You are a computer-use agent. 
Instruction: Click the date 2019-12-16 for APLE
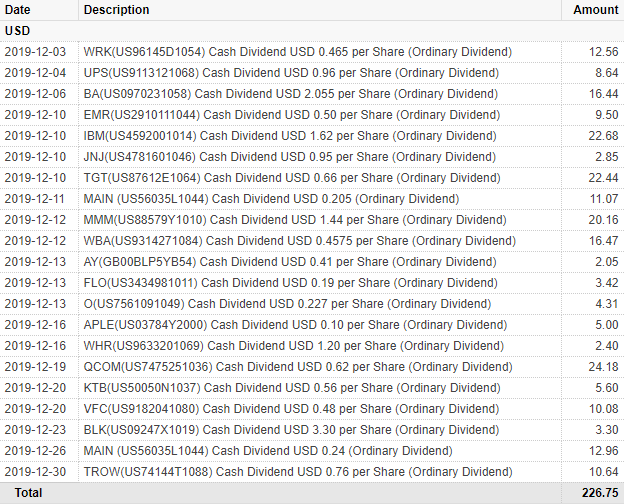tap(35, 325)
